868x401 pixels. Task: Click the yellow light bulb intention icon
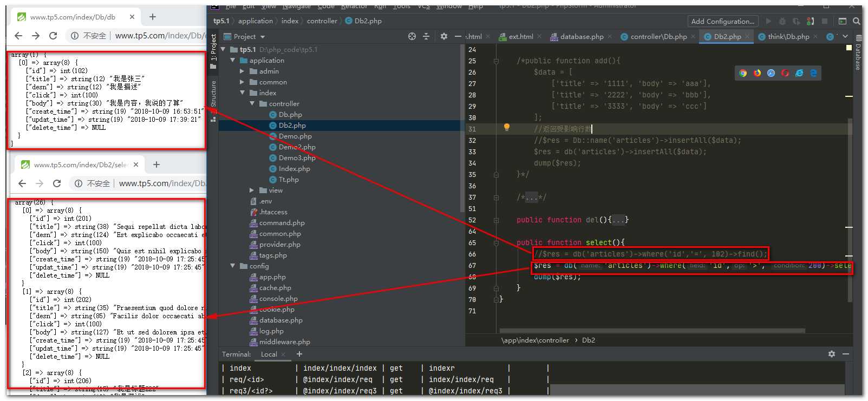tap(507, 128)
